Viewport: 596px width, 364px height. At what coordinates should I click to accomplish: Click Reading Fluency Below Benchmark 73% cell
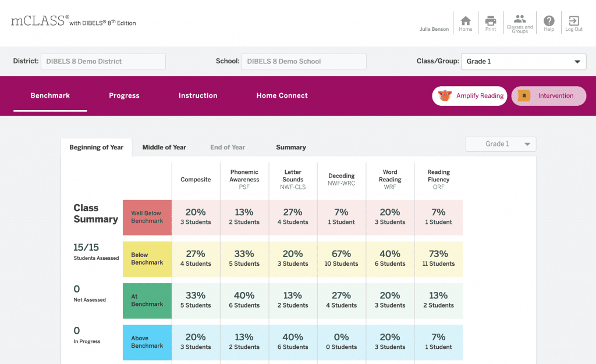pyautogui.click(x=439, y=259)
